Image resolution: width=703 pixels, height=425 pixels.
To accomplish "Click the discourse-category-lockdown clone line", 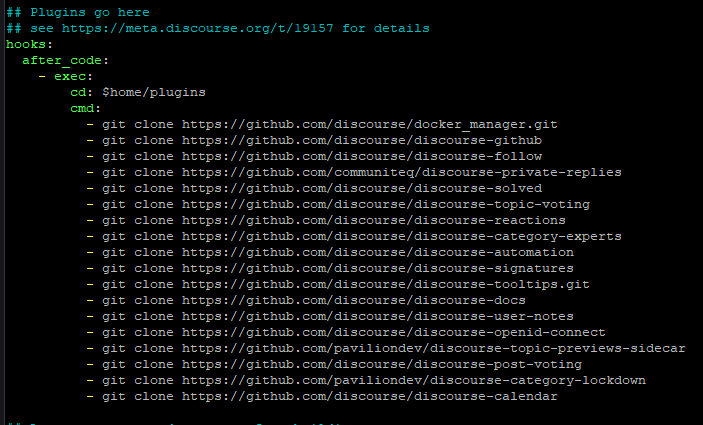I will pyautogui.click(x=366, y=380).
